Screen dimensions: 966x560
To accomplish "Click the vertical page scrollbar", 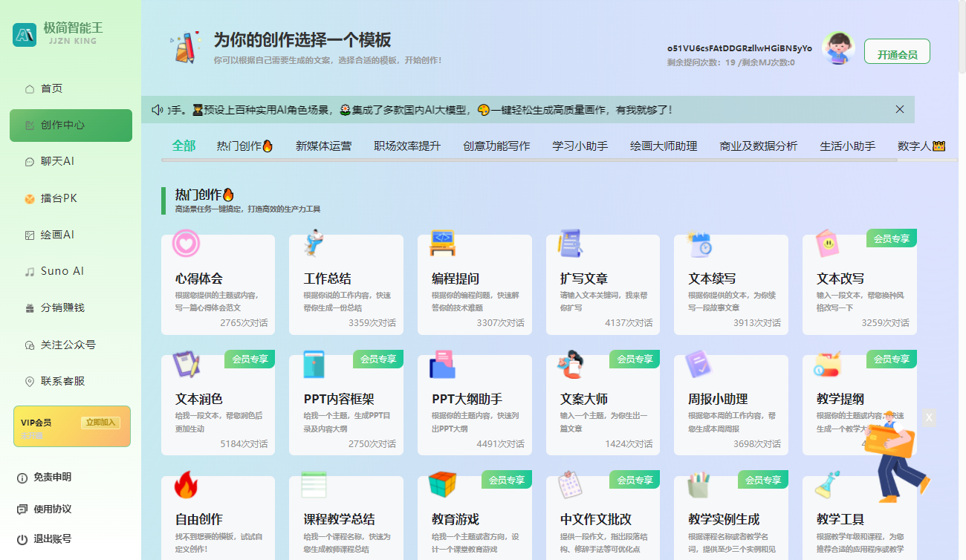I will [962, 37].
